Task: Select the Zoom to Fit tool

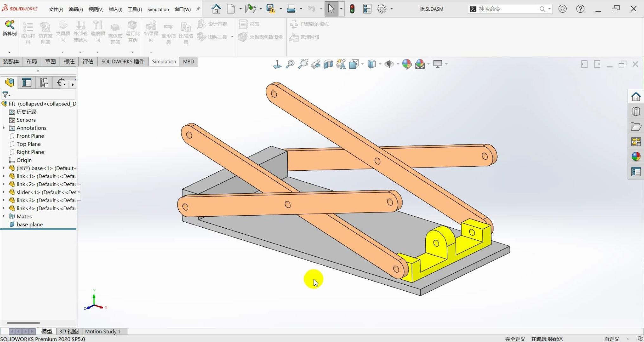Action: pos(290,64)
